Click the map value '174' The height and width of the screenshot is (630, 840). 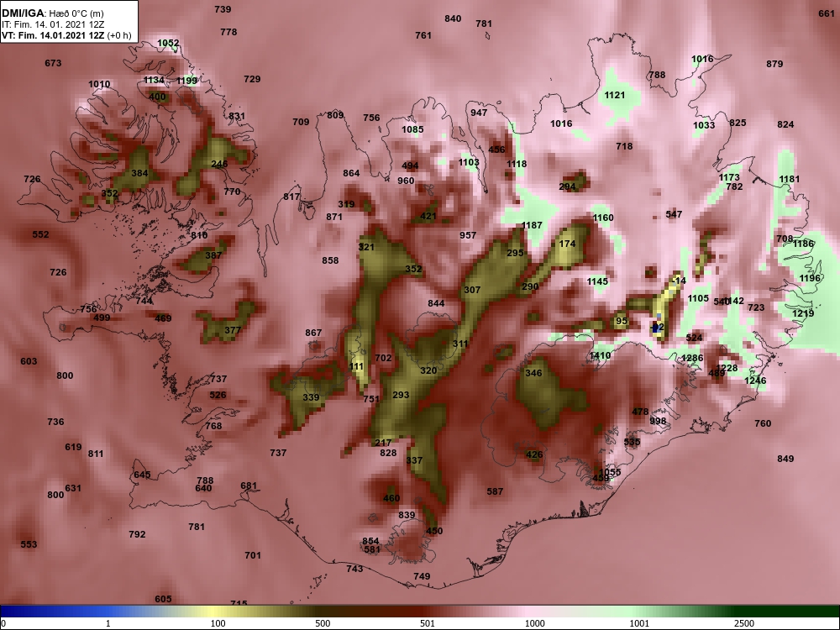[x=567, y=244]
